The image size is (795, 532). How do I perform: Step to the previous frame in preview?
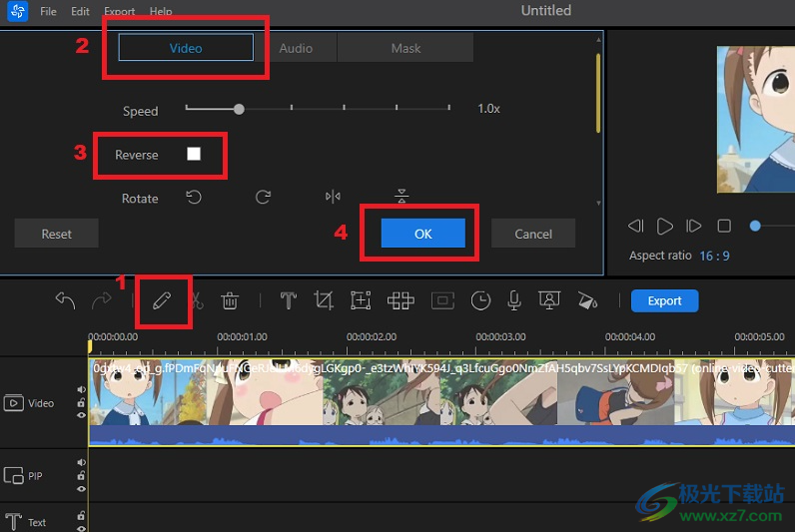pos(635,226)
